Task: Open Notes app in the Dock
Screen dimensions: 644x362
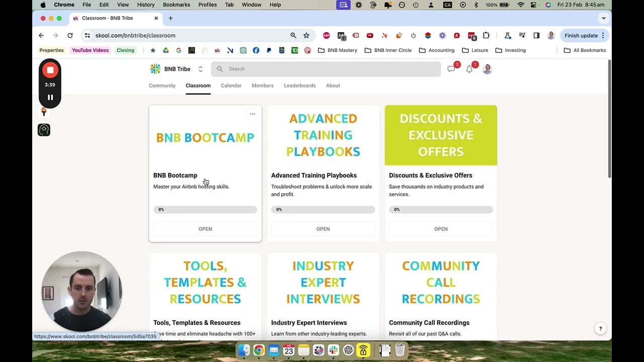Action: (303, 350)
